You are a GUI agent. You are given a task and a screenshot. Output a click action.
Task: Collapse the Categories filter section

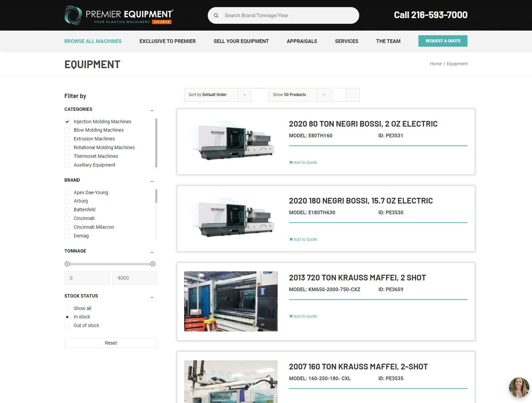152,110
